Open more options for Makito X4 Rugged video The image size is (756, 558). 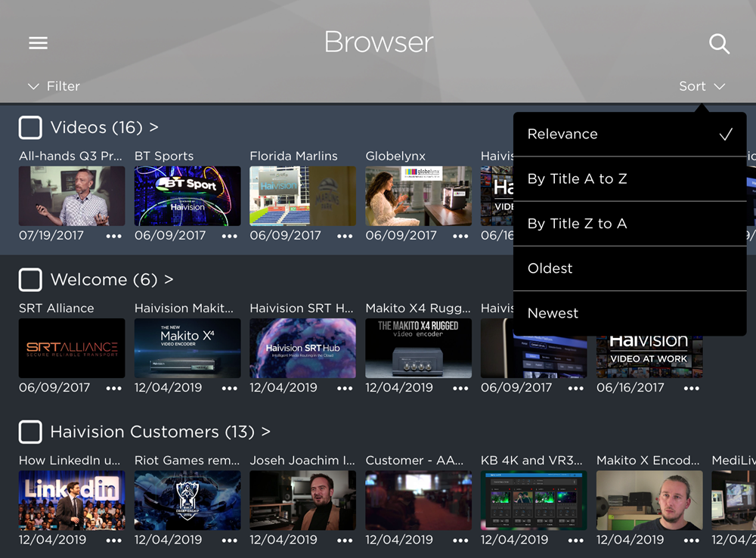point(460,388)
